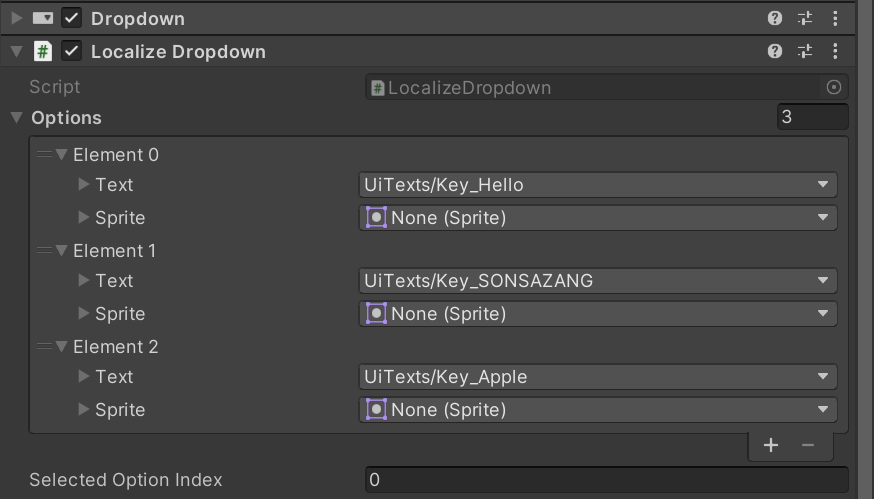874x499 pixels.
Task: Disable the Dropdown component checkbox
Action: (x=71, y=18)
